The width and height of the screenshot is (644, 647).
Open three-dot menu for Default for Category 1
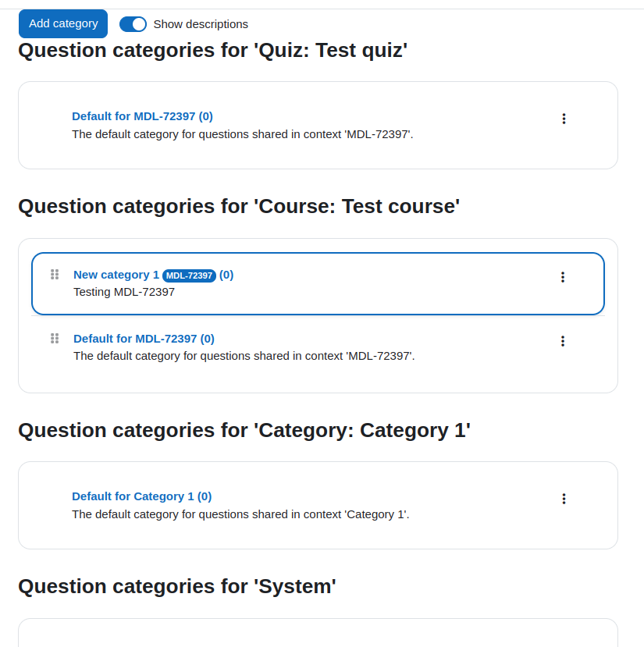[564, 499]
